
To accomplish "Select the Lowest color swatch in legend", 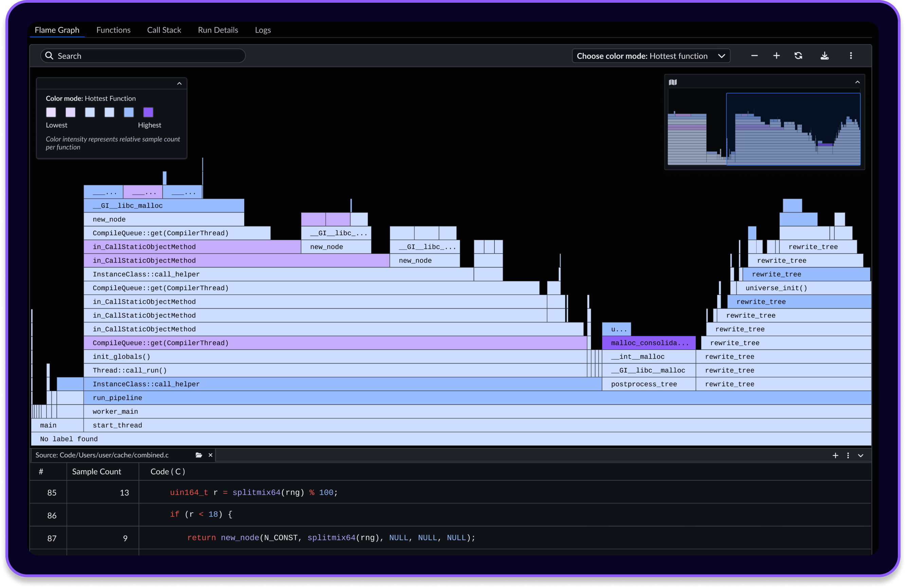I will pyautogui.click(x=51, y=112).
